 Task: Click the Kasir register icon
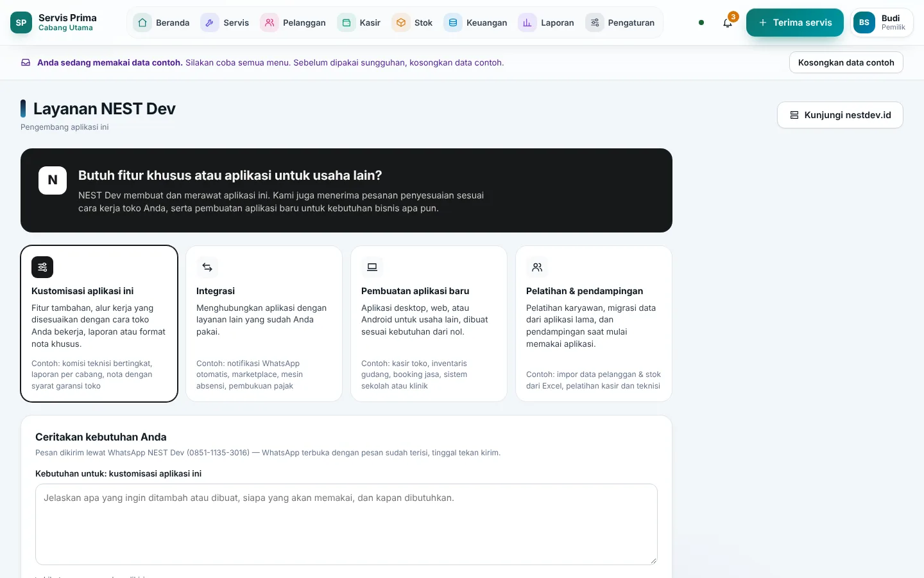(346, 22)
